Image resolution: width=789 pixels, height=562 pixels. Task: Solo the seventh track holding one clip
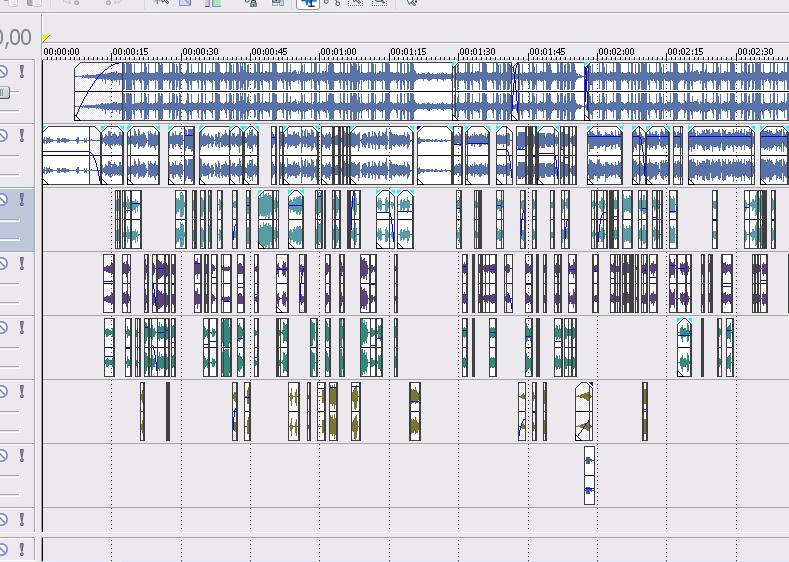22,455
